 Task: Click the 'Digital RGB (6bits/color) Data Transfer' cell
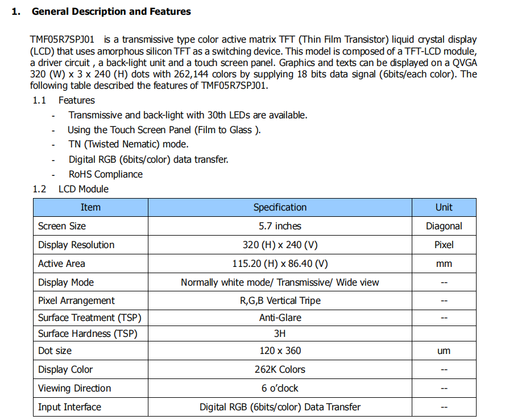[280, 407]
